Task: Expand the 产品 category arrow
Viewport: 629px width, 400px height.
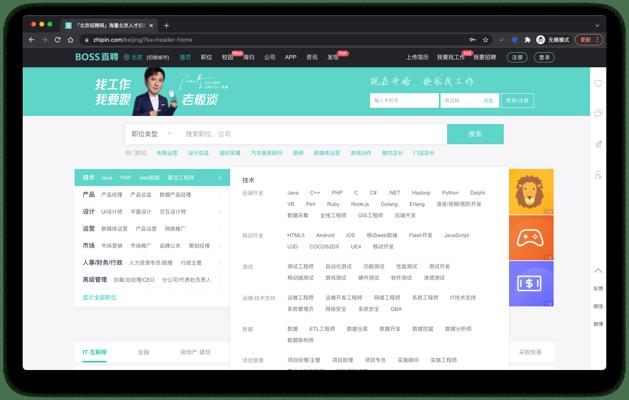Action: click(220, 195)
